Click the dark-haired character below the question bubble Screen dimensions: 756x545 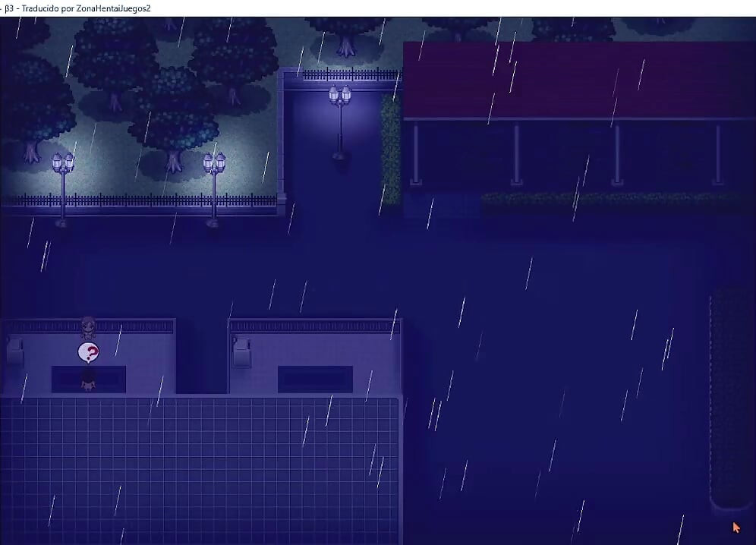click(x=88, y=379)
